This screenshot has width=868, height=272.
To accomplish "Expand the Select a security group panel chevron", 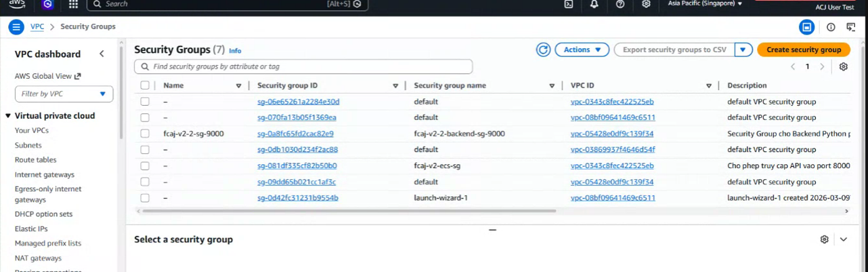I will [x=844, y=239].
